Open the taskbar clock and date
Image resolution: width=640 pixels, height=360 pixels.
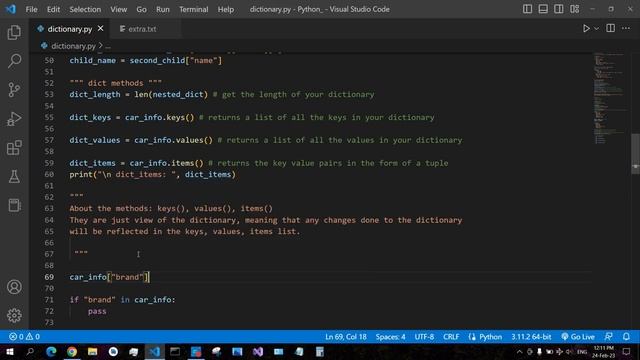603,351
